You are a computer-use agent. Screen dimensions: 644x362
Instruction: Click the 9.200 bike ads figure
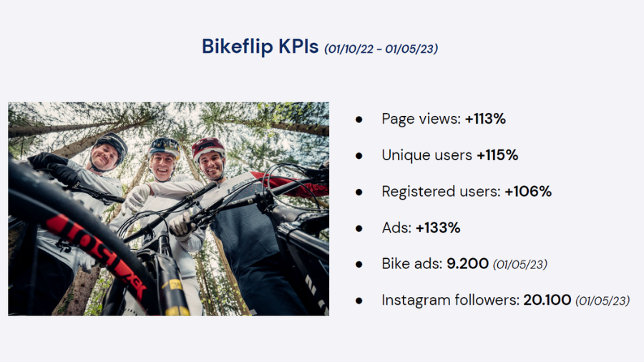[x=467, y=264]
